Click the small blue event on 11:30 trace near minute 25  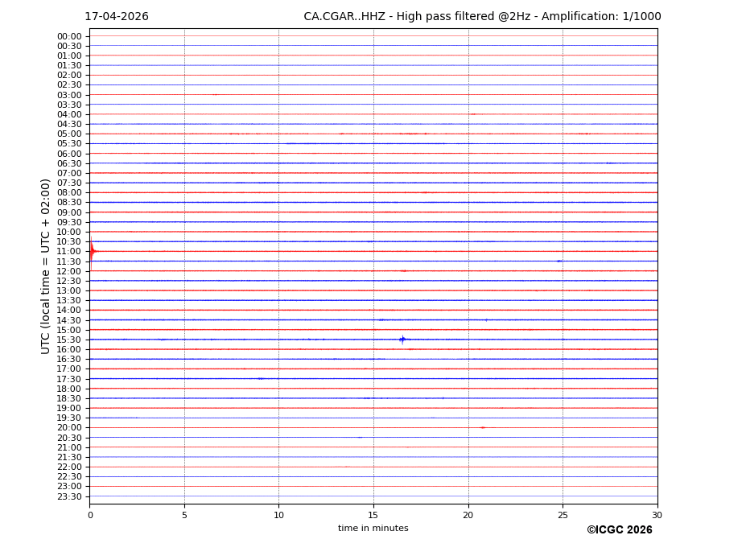558,261
